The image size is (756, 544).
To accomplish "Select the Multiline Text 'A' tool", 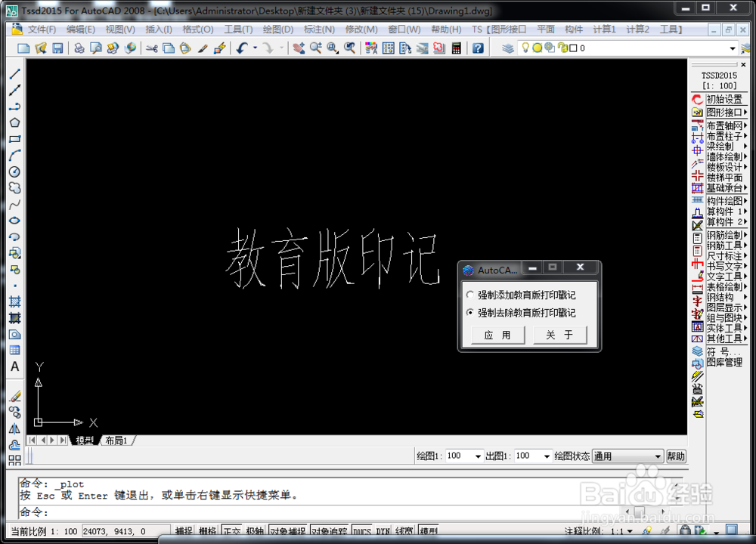I will pyautogui.click(x=15, y=366).
